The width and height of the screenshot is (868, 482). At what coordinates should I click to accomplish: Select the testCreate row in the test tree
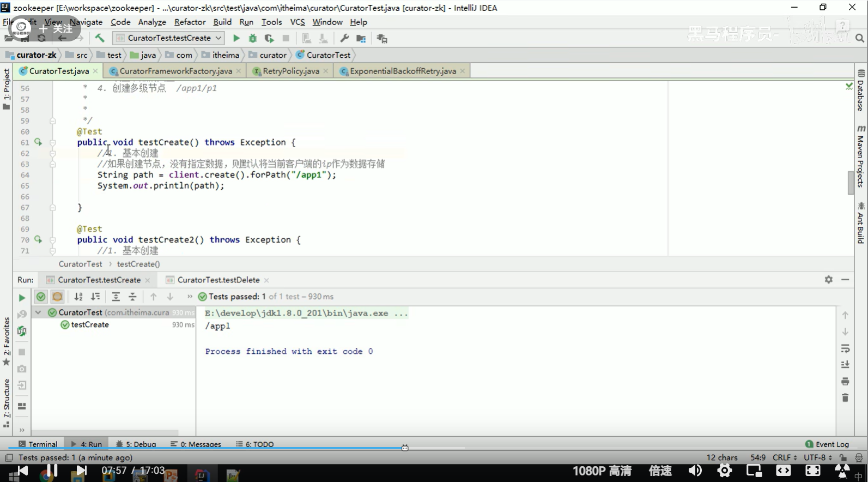pos(113,324)
